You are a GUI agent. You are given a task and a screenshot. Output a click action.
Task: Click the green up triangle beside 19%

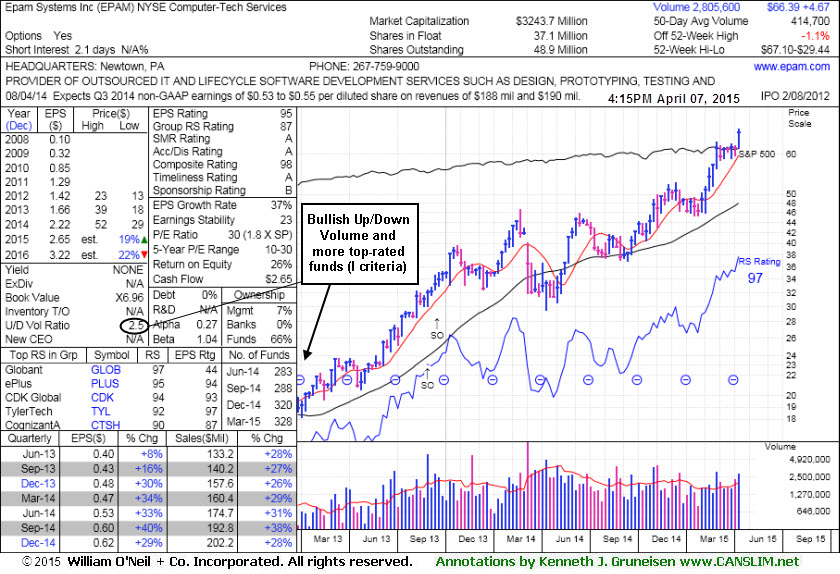[x=144, y=240]
